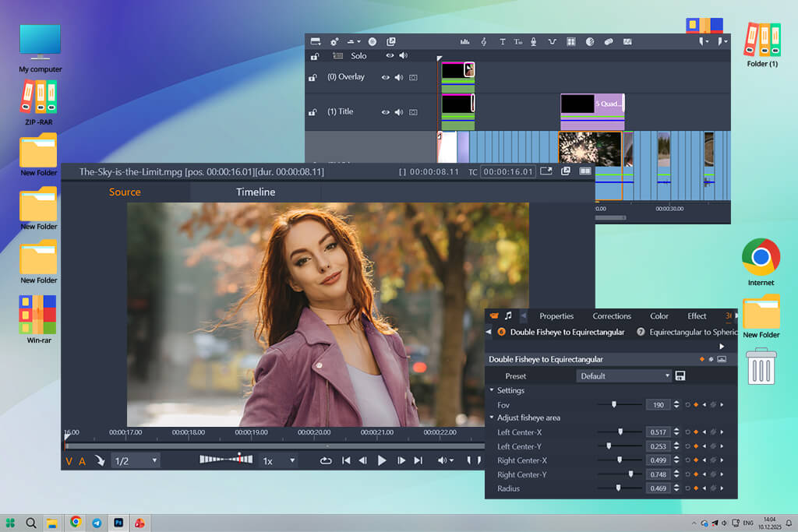Click the storyboard navigator icon in timeline toolbar
The height and width of the screenshot is (532, 798).
pyautogui.click(x=316, y=41)
